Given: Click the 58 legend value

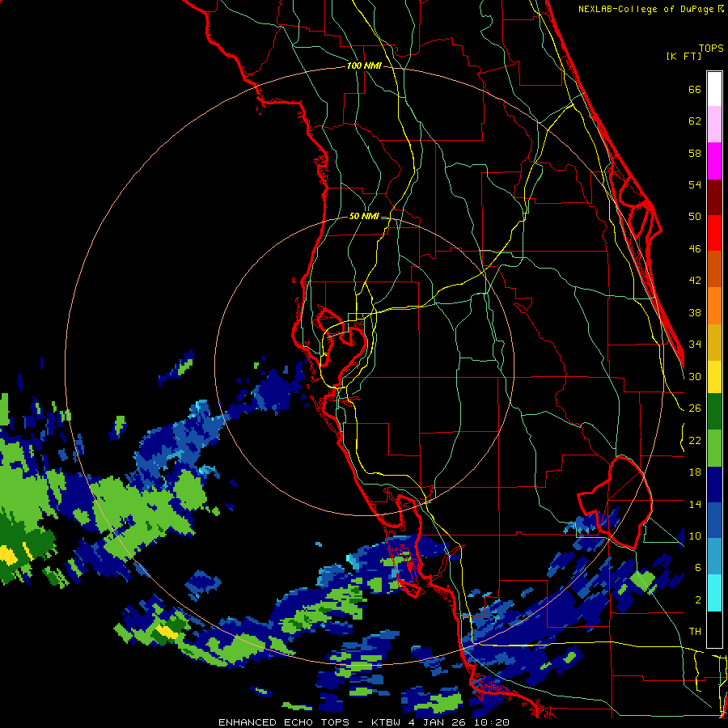Looking at the screenshot, I should point(695,153).
